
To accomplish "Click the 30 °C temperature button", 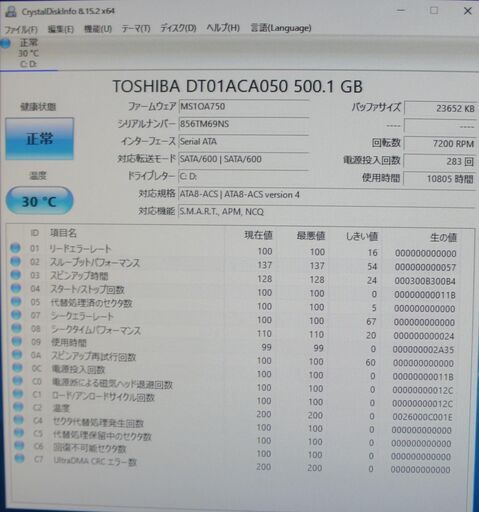I will tap(39, 201).
